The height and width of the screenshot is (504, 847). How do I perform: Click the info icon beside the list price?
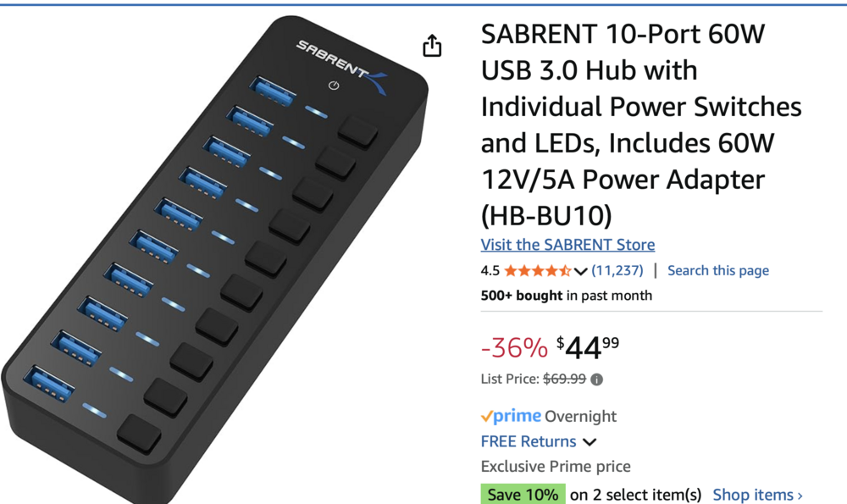point(597,379)
